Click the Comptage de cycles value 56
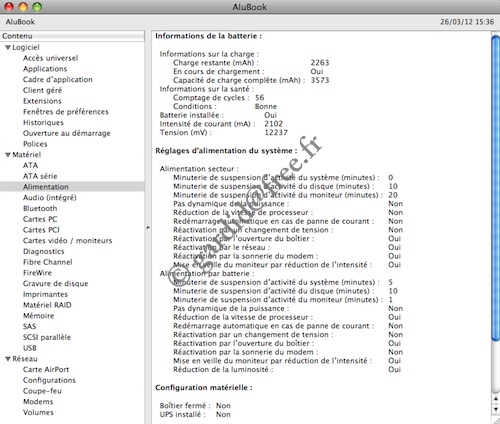 [x=260, y=98]
